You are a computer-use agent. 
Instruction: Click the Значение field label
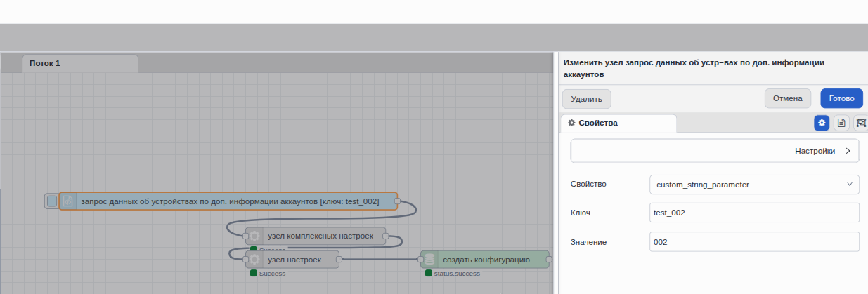[588, 242]
